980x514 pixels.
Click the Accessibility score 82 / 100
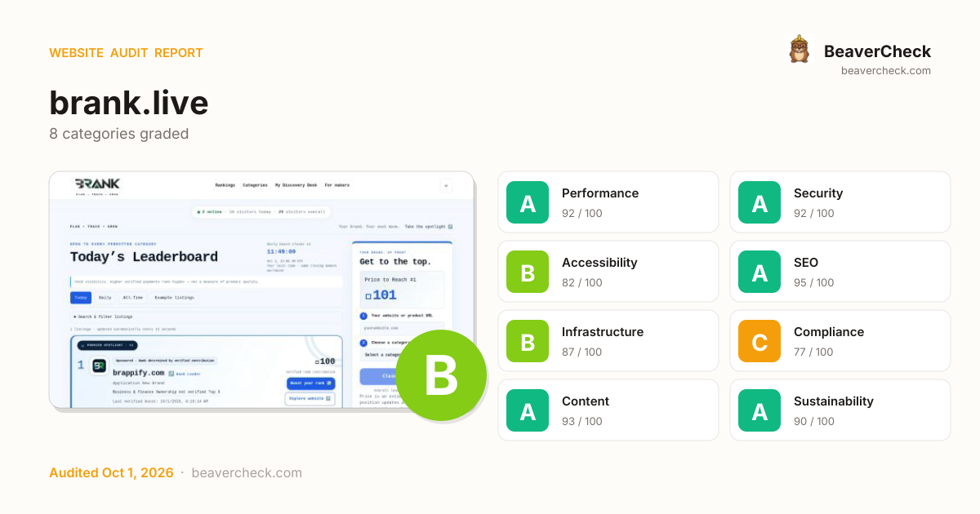point(582,283)
